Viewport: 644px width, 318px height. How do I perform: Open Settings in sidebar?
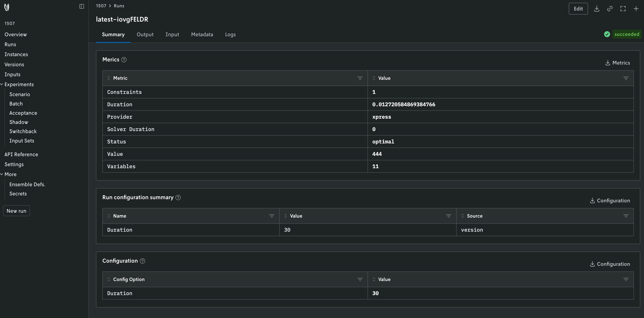(x=14, y=164)
